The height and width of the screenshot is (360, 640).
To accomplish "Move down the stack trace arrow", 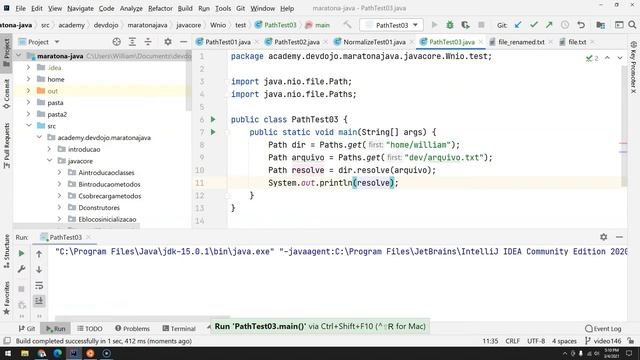I will coord(39,269).
